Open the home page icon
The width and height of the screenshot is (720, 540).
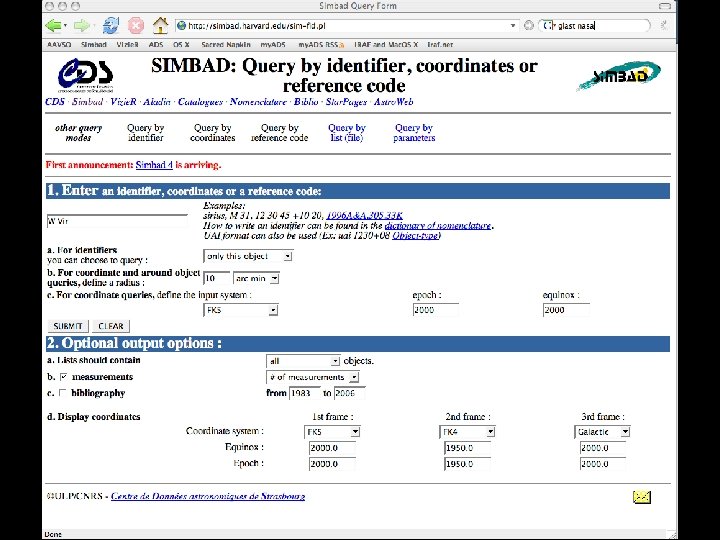click(x=160, y=25)
